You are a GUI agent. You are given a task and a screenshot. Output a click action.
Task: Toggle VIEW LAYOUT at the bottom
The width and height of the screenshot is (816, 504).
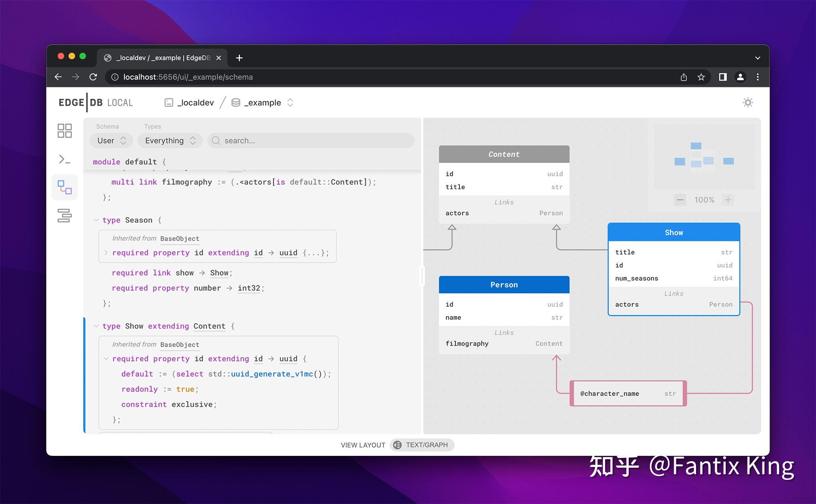click(363, 445)
